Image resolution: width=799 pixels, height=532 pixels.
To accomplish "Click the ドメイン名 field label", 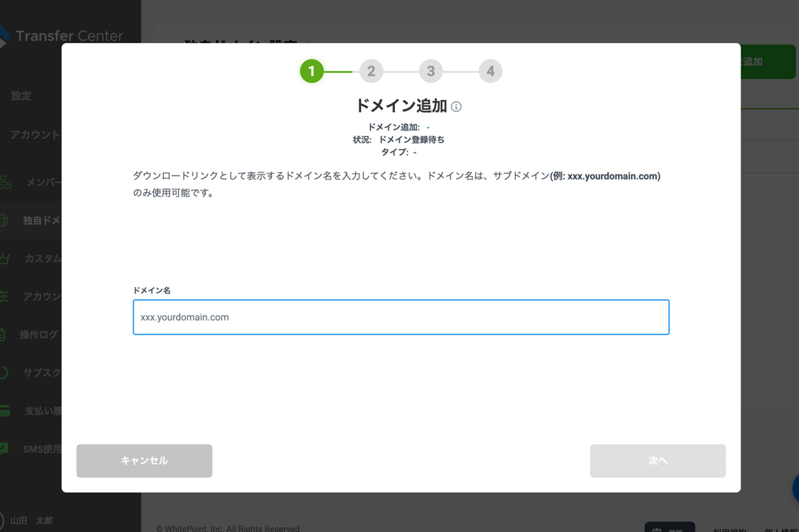I will pyautogui.click(x=152, y=290).
